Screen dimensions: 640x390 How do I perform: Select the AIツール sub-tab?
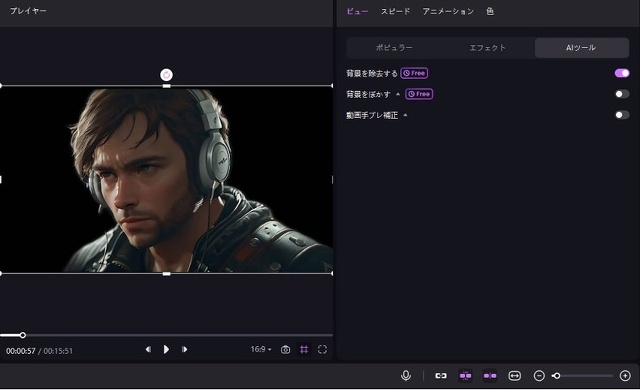coord(582,48)
